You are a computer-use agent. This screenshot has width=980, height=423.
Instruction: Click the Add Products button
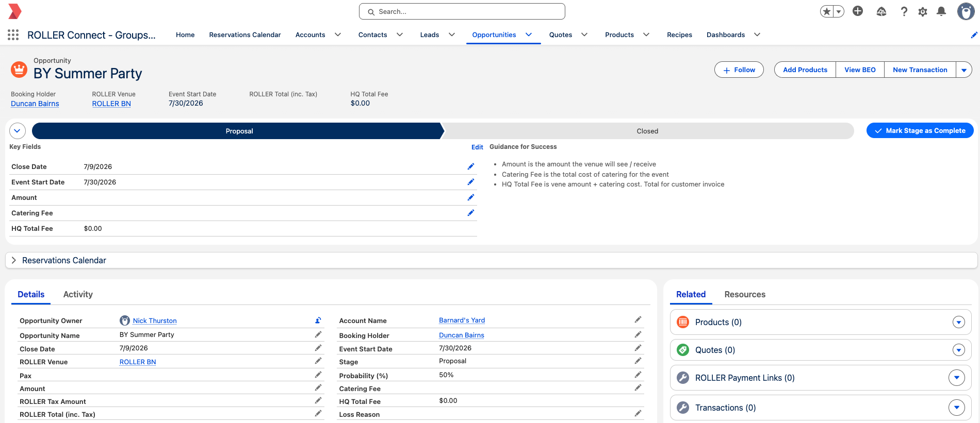click(x=805, y=70)
